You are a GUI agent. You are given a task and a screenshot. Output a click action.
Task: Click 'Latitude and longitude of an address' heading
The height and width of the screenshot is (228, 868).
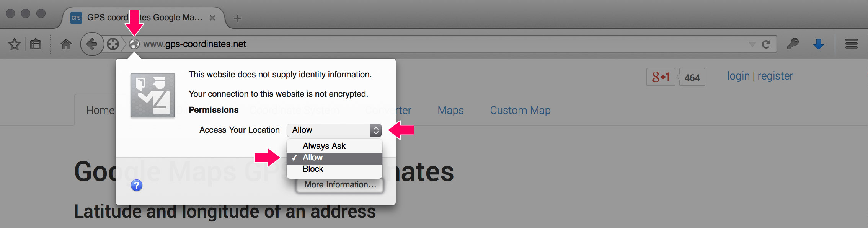pos(225,212)
